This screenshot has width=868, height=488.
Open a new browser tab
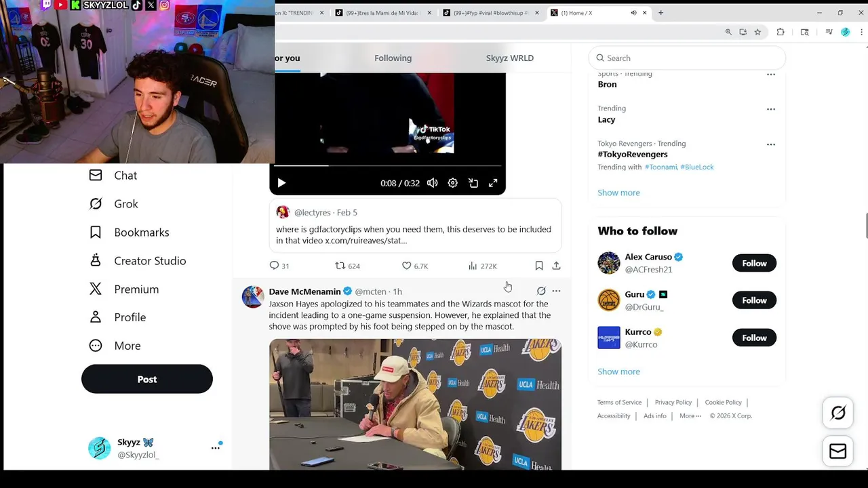pyautogui.click(x=661, y=13)
